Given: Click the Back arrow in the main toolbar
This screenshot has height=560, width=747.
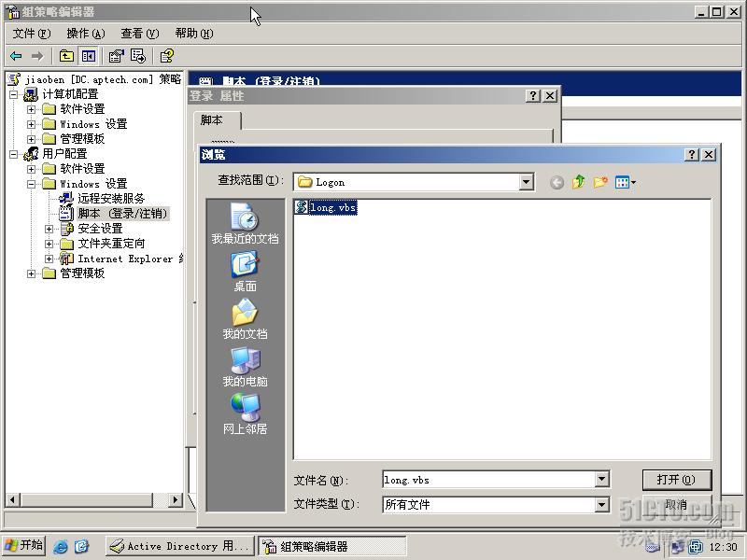Looking at the screenshot, I should point(16,56).
